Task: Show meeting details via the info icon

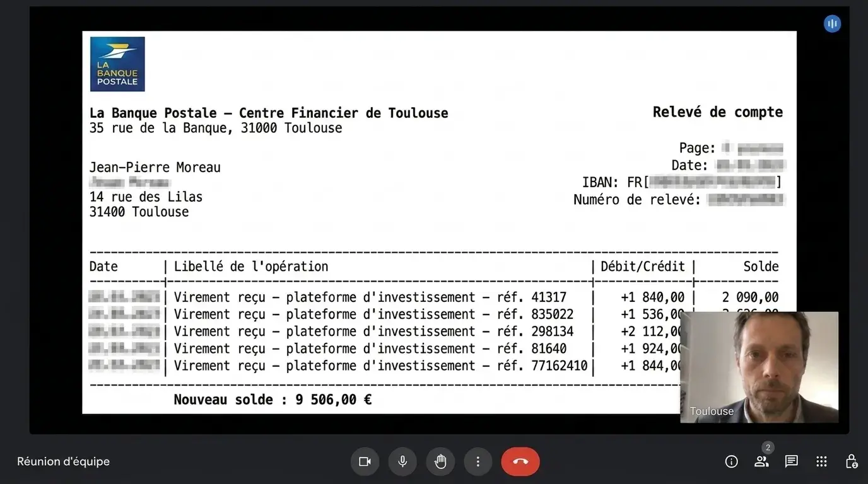Action: (x=732, y=462)
